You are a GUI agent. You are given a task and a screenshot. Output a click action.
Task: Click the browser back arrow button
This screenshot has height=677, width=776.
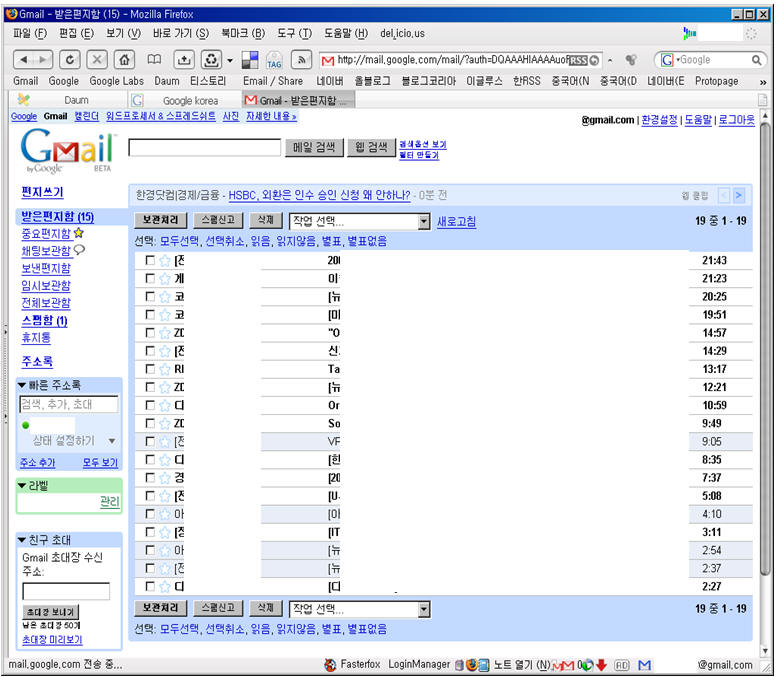23,60
